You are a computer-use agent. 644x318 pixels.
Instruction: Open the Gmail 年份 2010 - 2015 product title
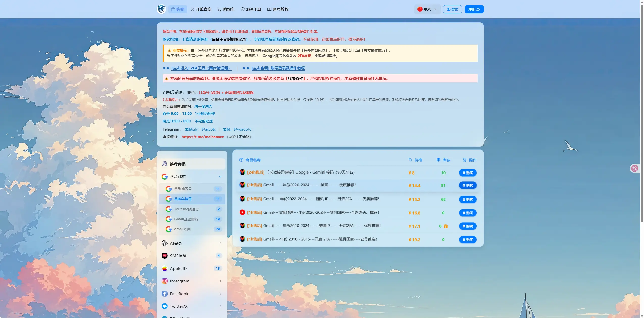click(x=312, y=239)
